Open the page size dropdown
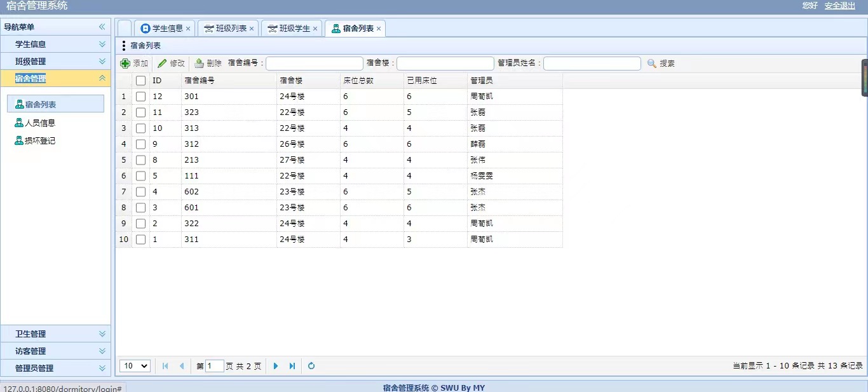 tap(135, 366)
